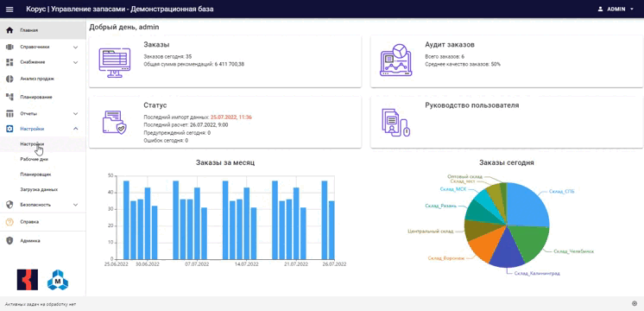
Task: Click the Заказы monitor card icon
Action: click(x=115, y=62)
